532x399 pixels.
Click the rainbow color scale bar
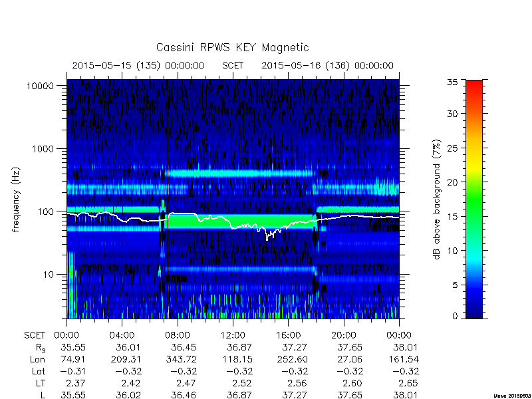coord(474,199)
